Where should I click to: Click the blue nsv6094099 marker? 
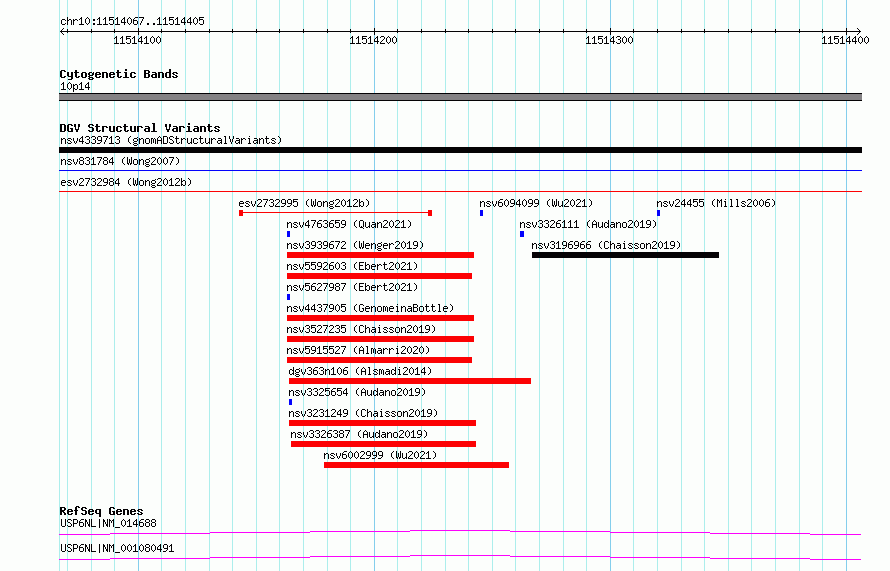(481, 213)
